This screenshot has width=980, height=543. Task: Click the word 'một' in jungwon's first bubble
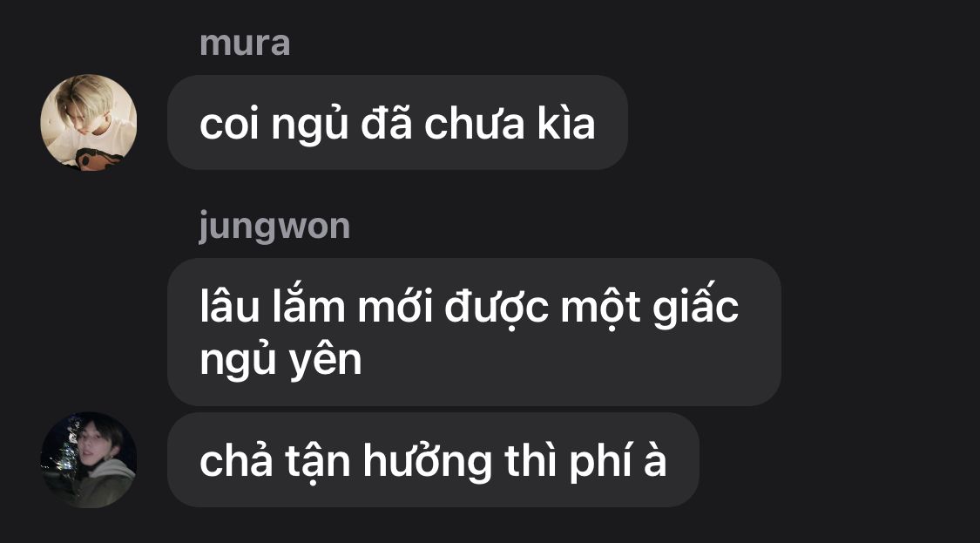click(600, 307)
